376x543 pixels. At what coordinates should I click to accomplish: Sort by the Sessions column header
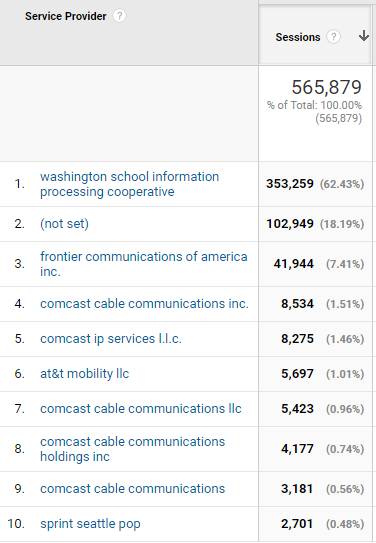[298, 37]
